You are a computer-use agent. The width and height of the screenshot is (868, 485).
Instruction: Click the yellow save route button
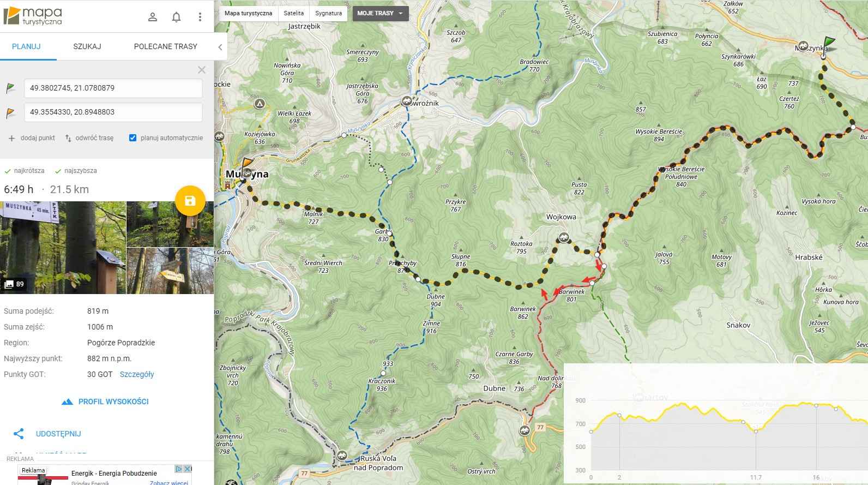point(190,201)
